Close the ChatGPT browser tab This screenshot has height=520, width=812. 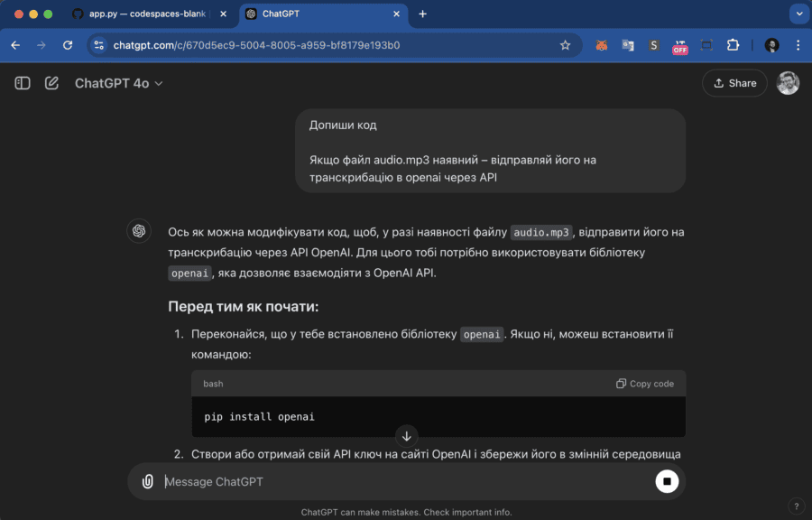pos(397,14)
